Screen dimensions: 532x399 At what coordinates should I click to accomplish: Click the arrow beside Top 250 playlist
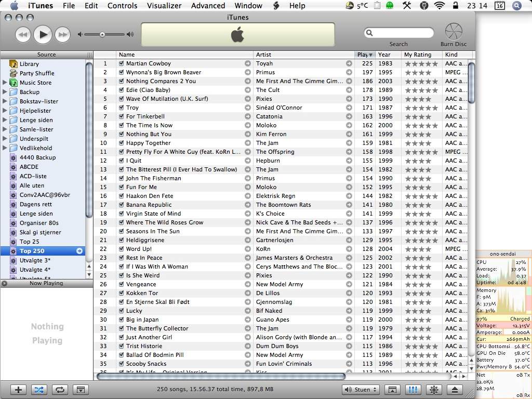pos(79,251)
